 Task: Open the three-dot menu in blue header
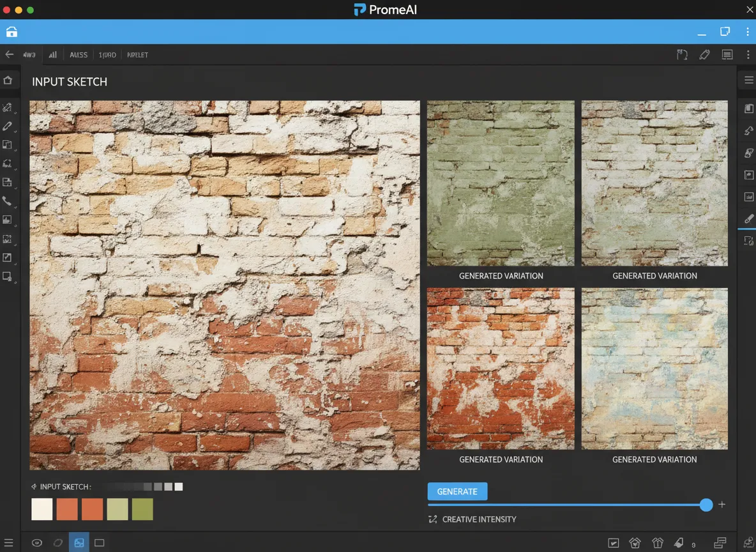[747, 32]
